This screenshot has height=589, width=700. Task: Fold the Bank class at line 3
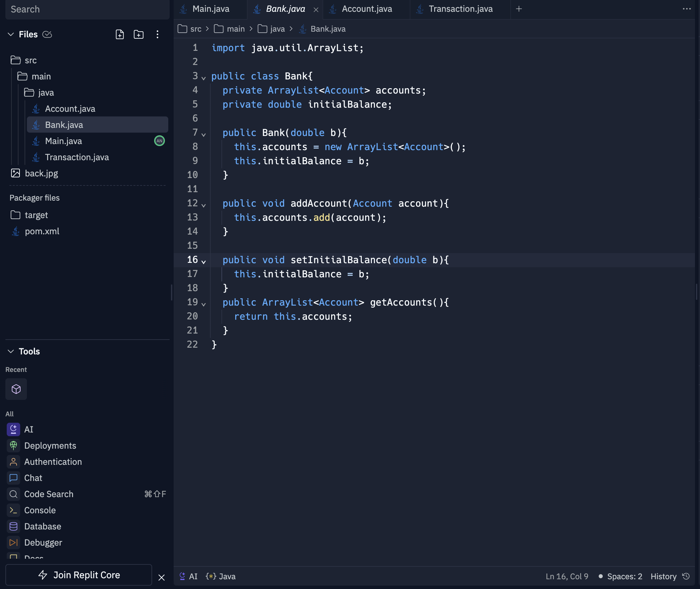click(x=204, y=78)
